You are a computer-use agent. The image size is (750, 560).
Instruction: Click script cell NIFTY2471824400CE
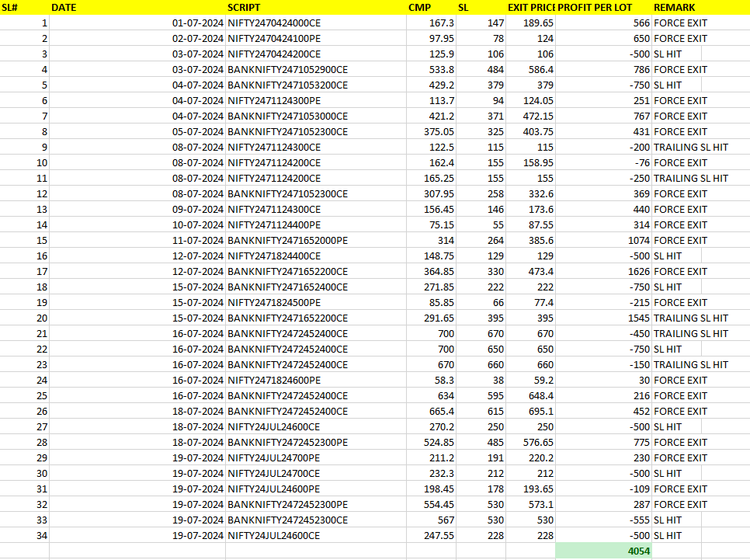click(x=316, y=256)
